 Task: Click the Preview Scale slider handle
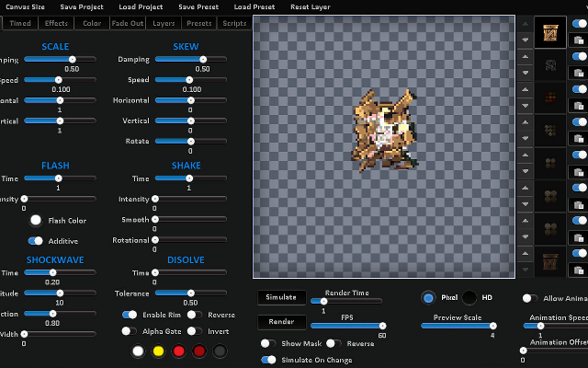(x=493, y=326)
